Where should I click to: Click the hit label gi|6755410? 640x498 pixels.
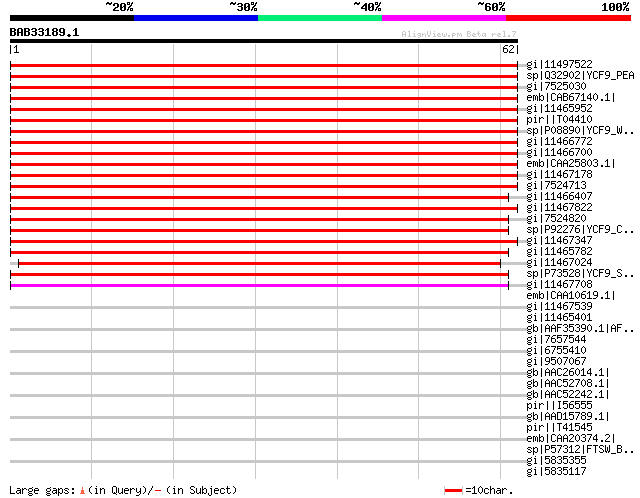pos(556,351)
